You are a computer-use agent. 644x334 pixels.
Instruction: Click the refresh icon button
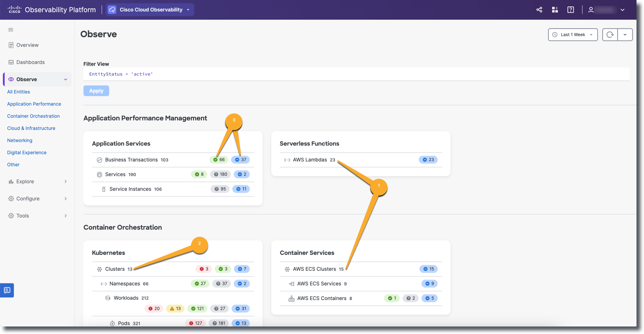pos(610,35)
